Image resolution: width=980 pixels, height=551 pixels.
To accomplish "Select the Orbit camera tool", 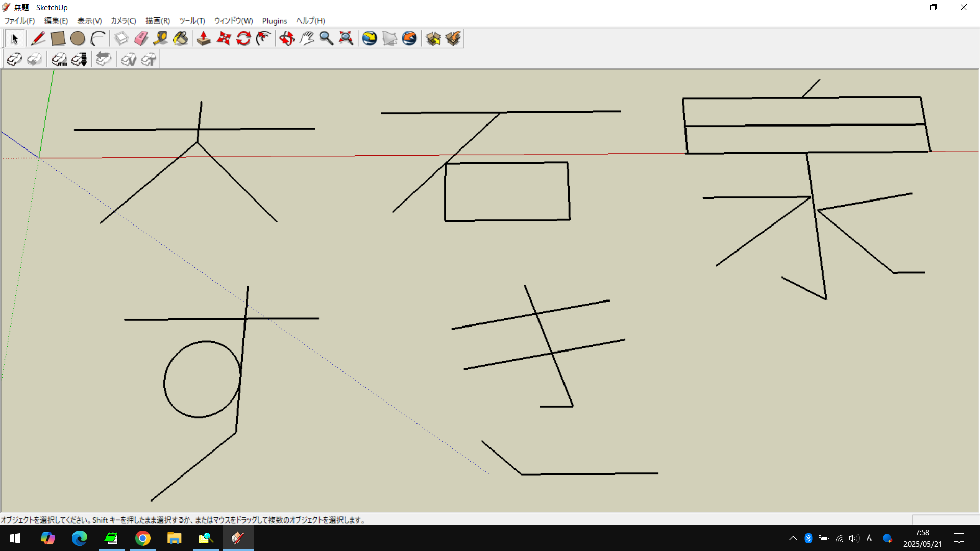I will click(287, 39).
